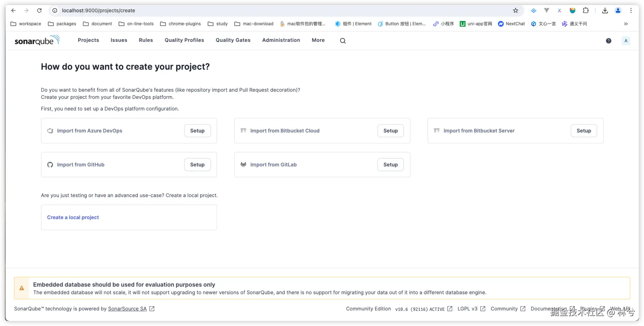This screenshot has height=326, width=644.
Task: Click Setup for Import from GitLab
Action: tap(391, 165)
